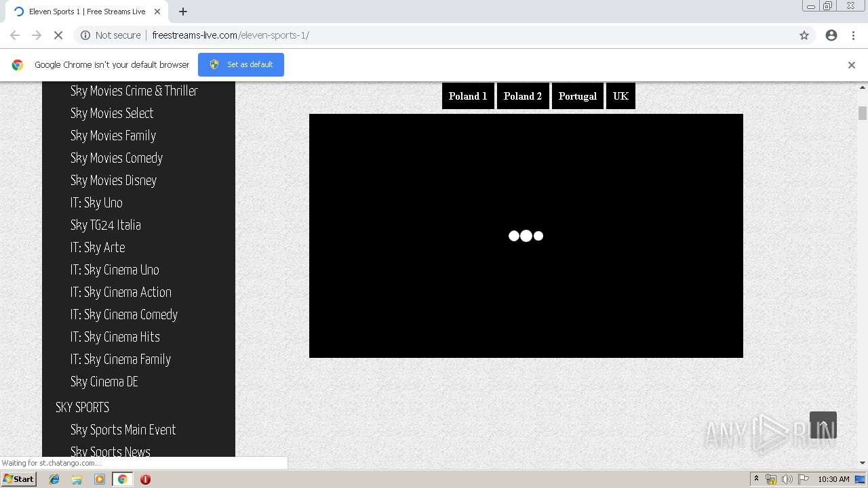
Task: View the Not secure site info
Action: click(111, 35)
